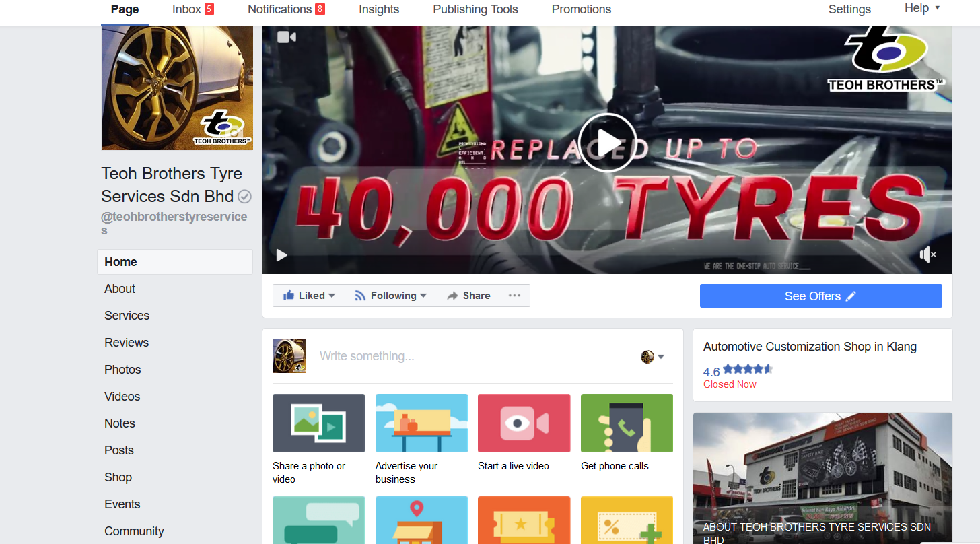The width and height of the screenshot is (980, 544).
Task: Open Community in the sidebar
Action: [134, 531]
